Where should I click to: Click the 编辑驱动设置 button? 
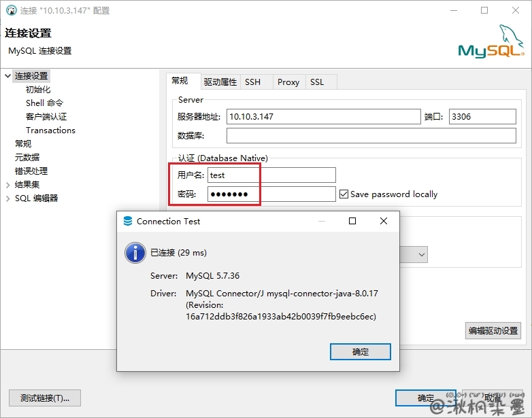point(493,331)
